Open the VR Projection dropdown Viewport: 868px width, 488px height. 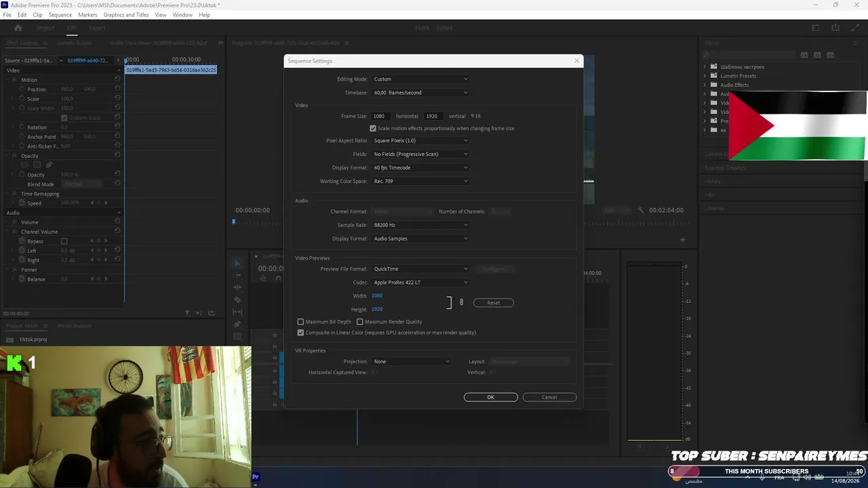tap(412, 361)
